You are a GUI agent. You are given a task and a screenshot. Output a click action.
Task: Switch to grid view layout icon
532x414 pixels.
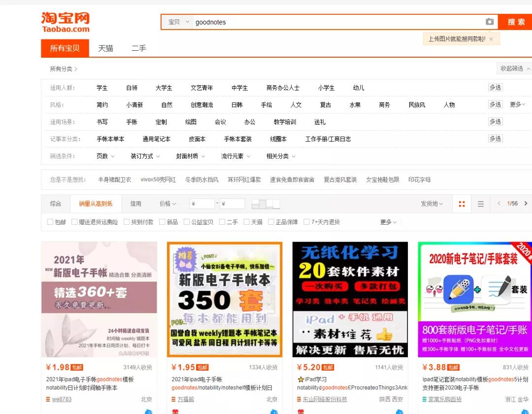[462, 204]
